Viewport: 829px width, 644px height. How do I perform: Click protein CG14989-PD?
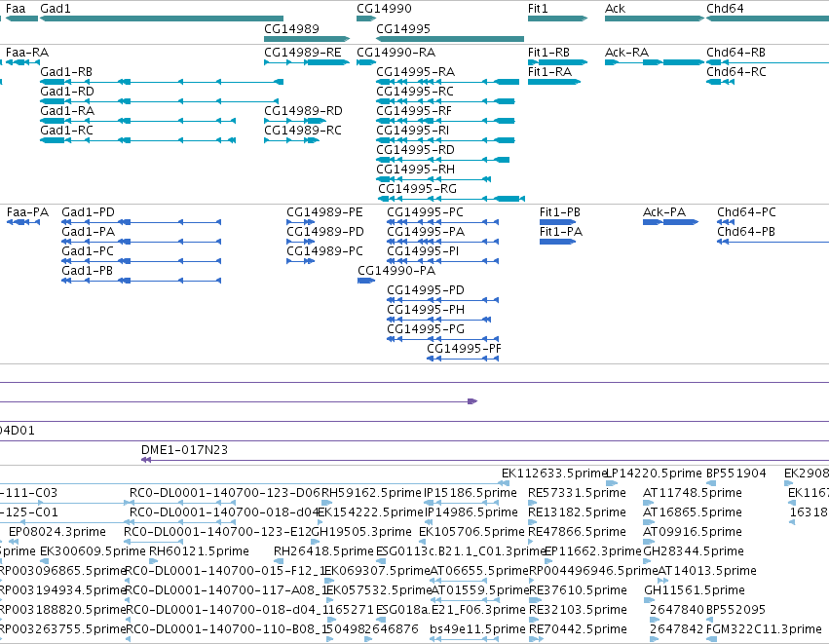301,242
